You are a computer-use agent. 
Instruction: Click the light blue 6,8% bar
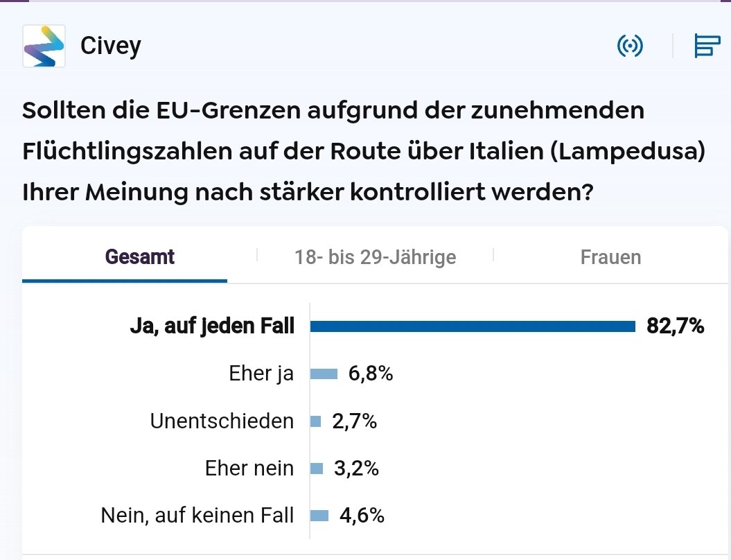(324, 374)
